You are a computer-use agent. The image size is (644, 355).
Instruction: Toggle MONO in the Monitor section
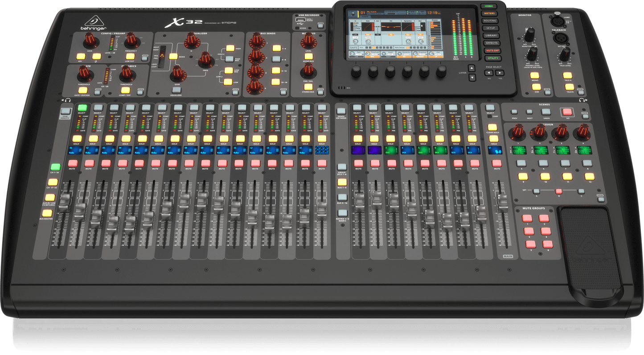[535, 76]
